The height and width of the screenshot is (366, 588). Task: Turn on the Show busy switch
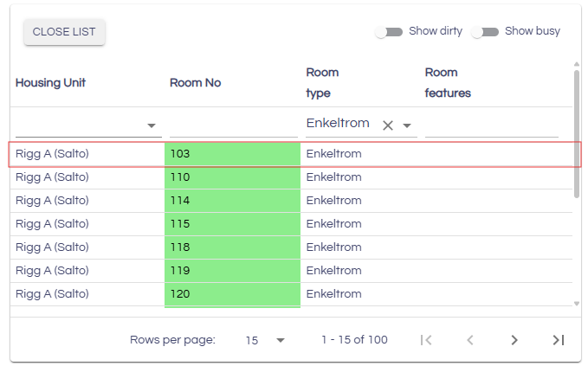484,32
